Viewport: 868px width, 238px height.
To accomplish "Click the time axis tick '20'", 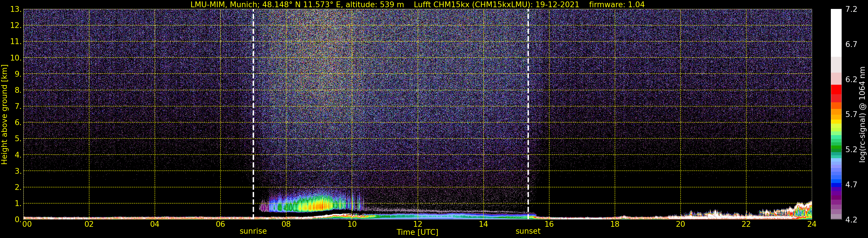I will [680, 224].
